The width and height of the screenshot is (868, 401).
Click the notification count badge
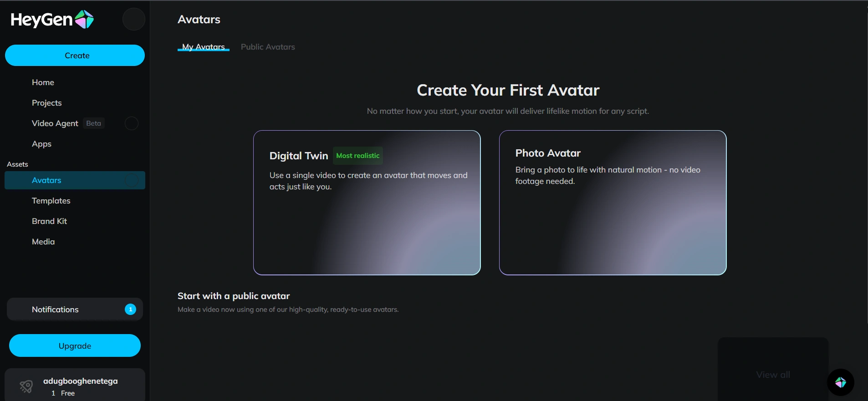click(130, 310)
